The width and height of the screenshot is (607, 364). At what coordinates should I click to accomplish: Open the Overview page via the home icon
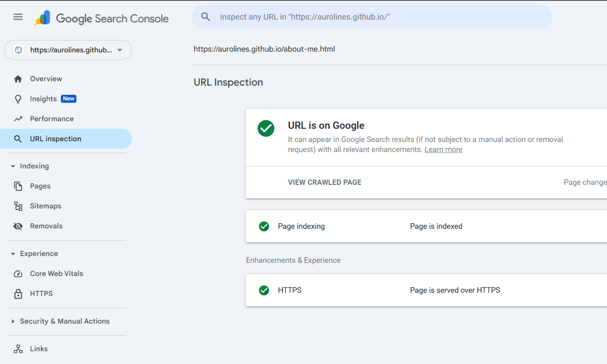(18, 79)
